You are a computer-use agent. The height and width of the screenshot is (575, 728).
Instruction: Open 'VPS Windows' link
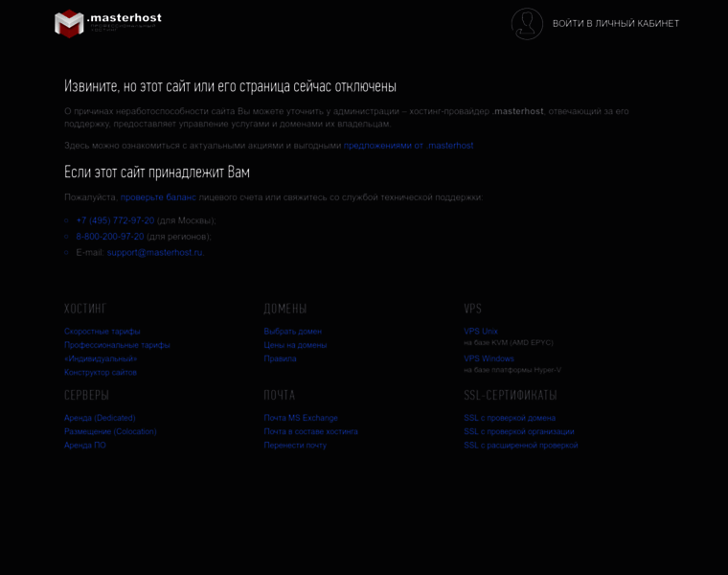pos(489,358)
